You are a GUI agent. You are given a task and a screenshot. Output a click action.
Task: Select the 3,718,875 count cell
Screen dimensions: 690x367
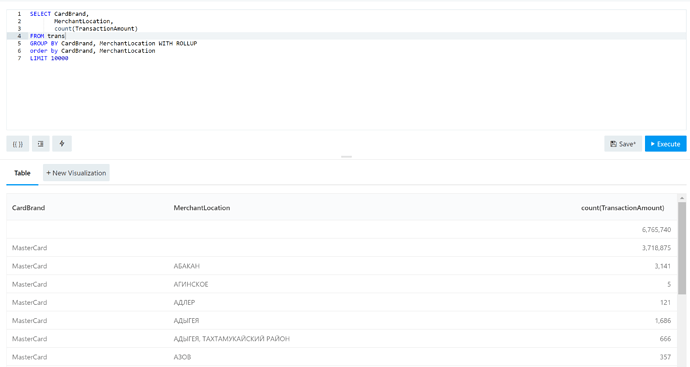pyautogui.click(x=656, y=248)
